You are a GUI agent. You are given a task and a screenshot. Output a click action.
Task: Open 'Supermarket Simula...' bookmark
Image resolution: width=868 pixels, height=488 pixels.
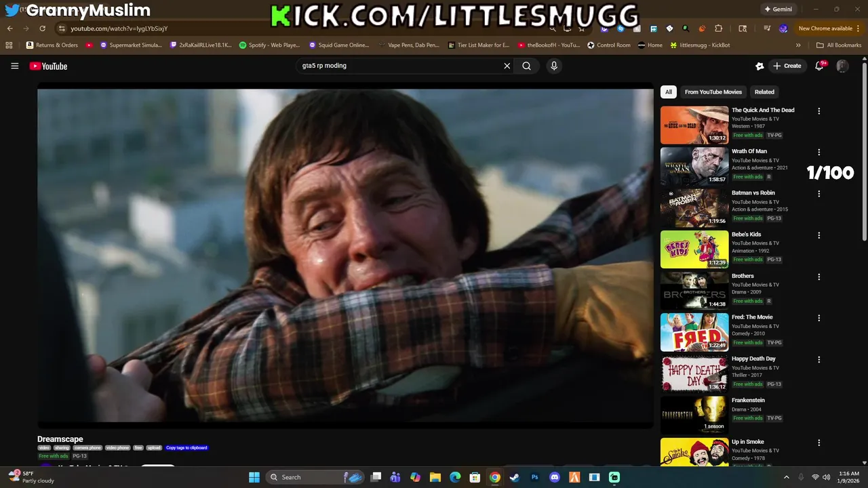tap(132, 45)
